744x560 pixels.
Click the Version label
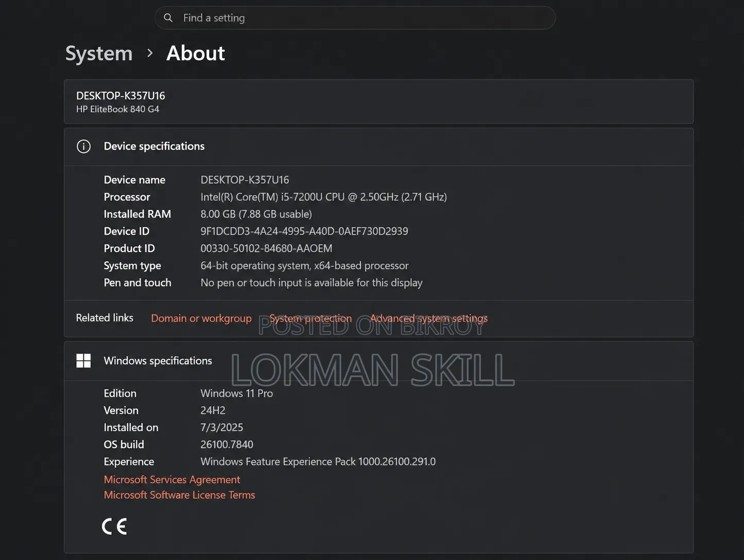(x=121, y=411)
